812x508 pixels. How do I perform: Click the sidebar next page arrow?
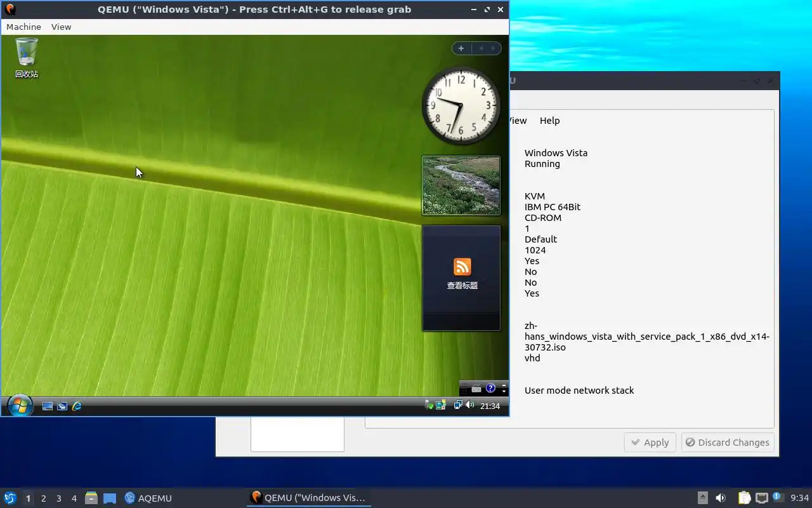click(x=493, y=48)
